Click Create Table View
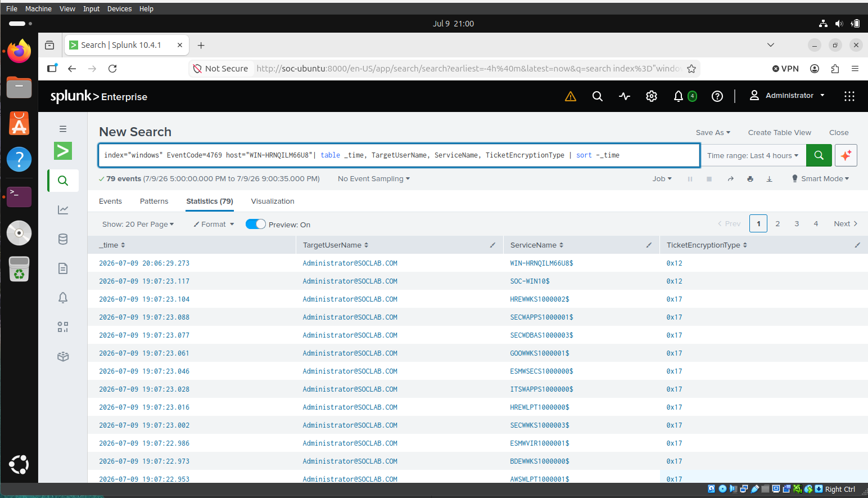 779,133
